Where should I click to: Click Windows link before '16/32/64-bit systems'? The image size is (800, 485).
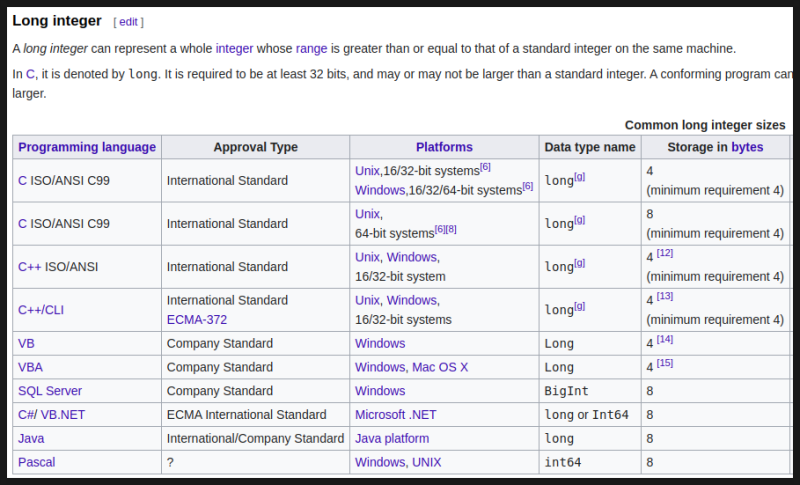pos(380,190)
